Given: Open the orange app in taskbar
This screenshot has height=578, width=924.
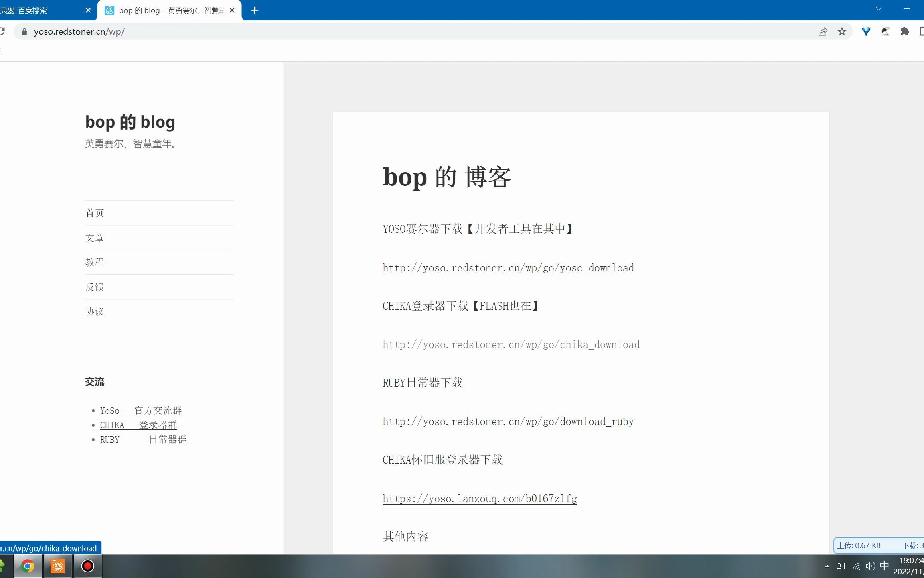Looking at the screenshot, I should [x=58, y=566].
